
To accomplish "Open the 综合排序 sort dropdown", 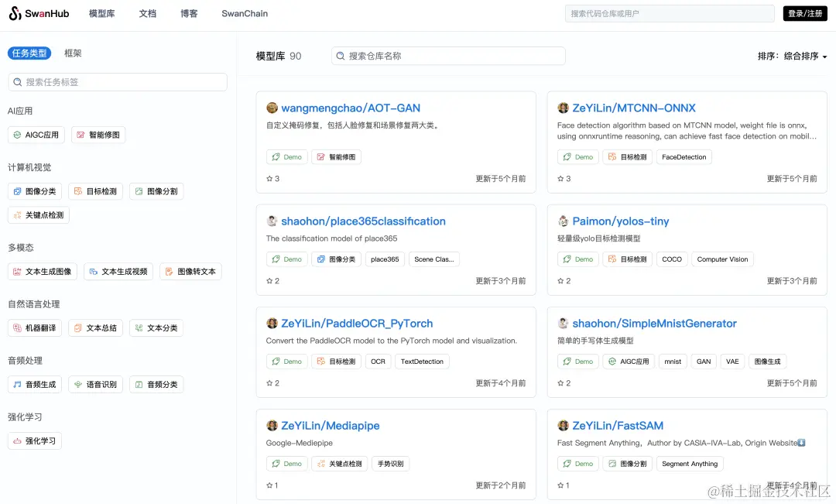I will pyautogui.click(x=805, y=56).
